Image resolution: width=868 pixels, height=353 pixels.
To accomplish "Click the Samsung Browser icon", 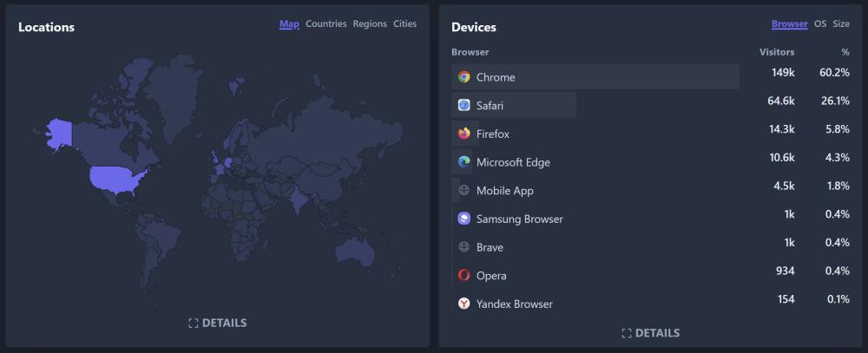I will [464, 219].
